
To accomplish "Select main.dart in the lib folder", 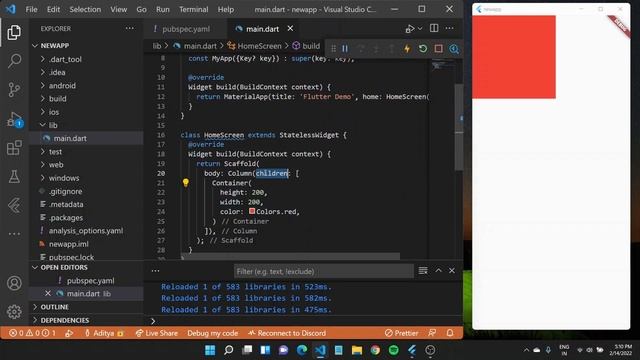I will (86, 138).
